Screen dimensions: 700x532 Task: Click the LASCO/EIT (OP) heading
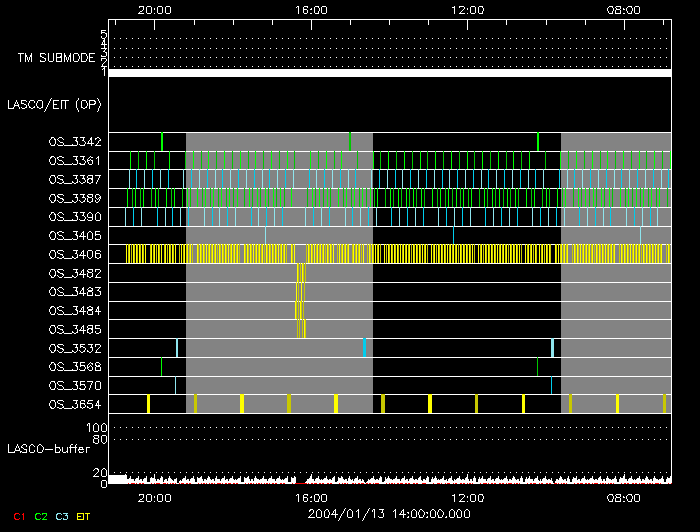tap(54, 104)
